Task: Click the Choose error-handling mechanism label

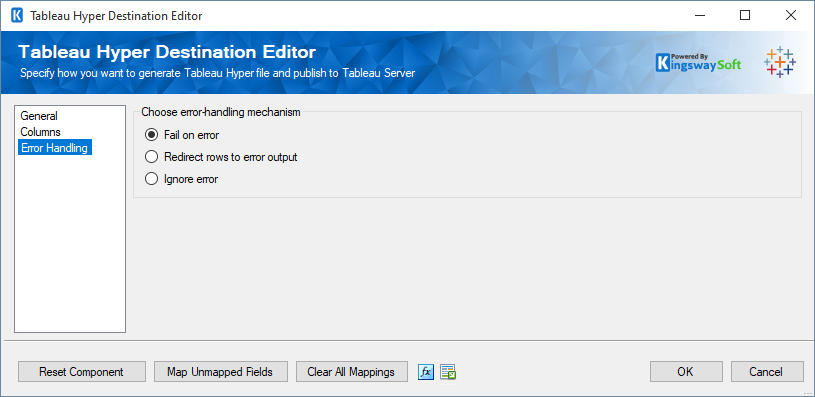Action: [221, 112]
